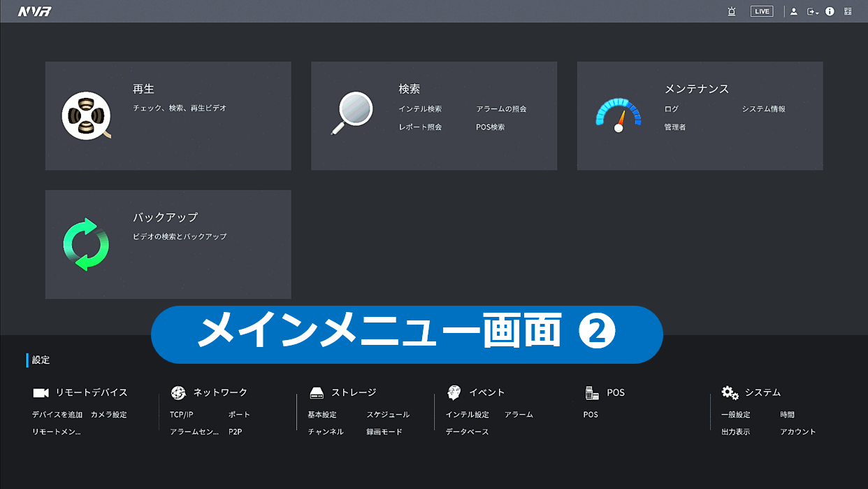Open the user account icon
868x489 pixels.
tap(794, 11)
